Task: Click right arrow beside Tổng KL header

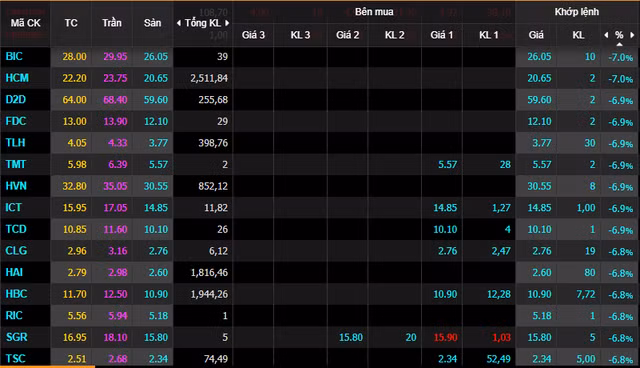Action: click(x=227, y=23)
